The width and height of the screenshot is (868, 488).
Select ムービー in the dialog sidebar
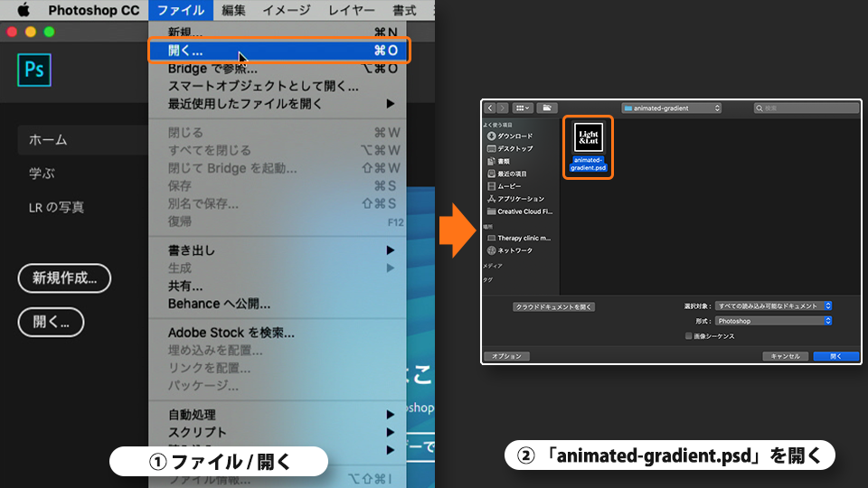[x=504, y=186]
